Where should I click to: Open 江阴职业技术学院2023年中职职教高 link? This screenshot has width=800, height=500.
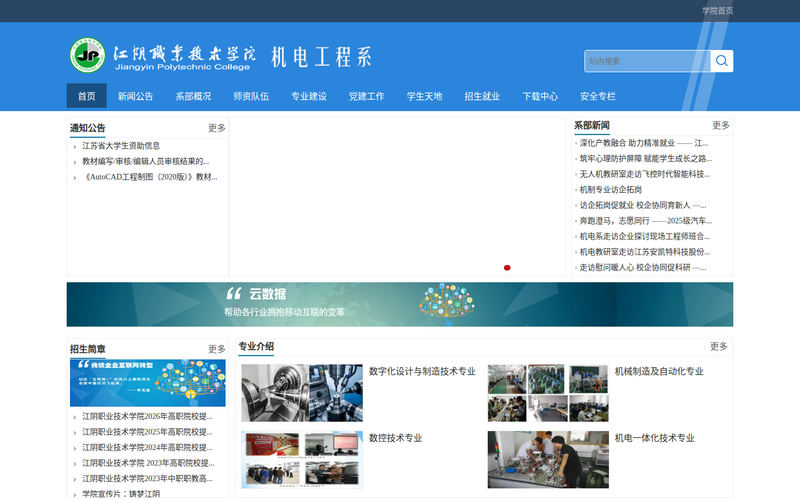pyautogui.click(x=147, y=479)
